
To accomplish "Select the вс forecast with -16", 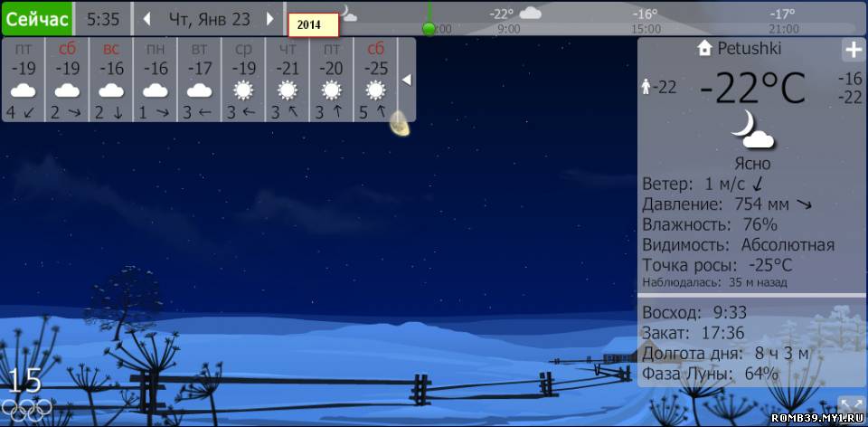I will [x=111, y=80].
